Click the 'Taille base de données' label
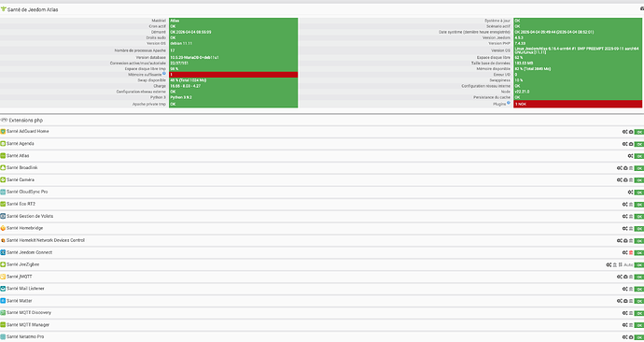This screenshot has width=644, height=342. point(491,64)
